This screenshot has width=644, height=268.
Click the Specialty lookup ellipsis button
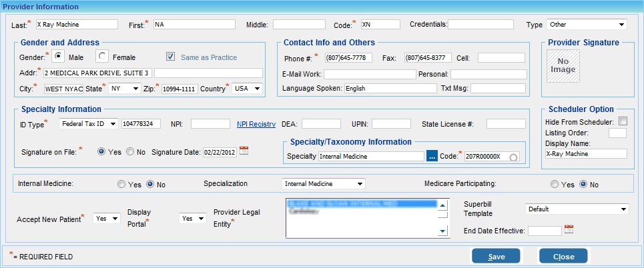tap(432, 157)
